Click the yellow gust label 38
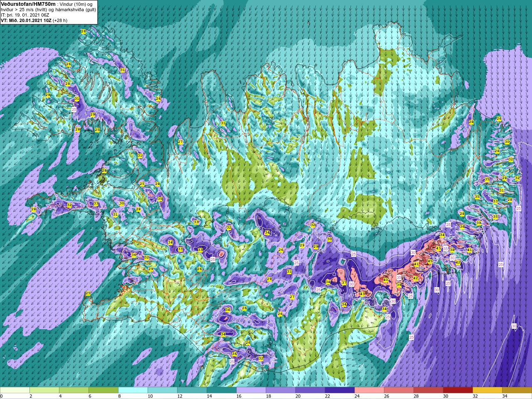 tap(452, 250)
